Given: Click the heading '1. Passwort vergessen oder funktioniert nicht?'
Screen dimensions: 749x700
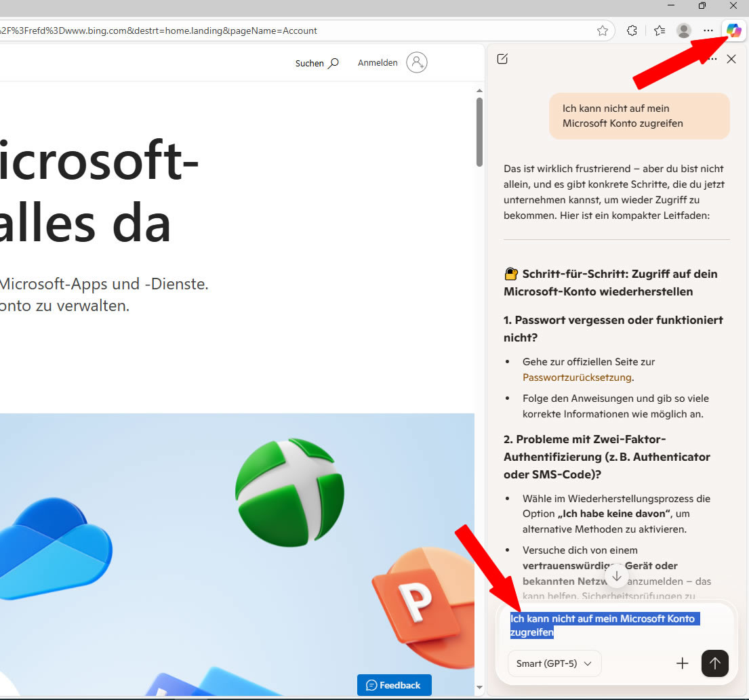Looking at the screenshot, I should pyautogui.click(x=613, y=329).
